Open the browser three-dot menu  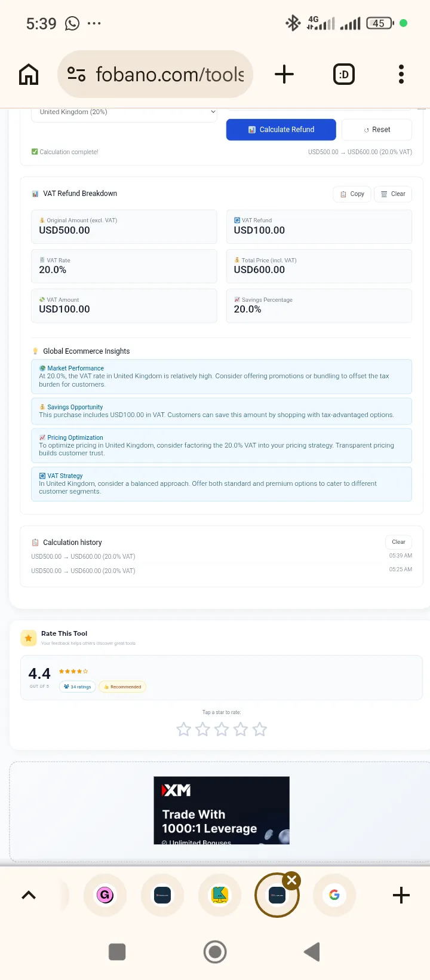[401, 74]
